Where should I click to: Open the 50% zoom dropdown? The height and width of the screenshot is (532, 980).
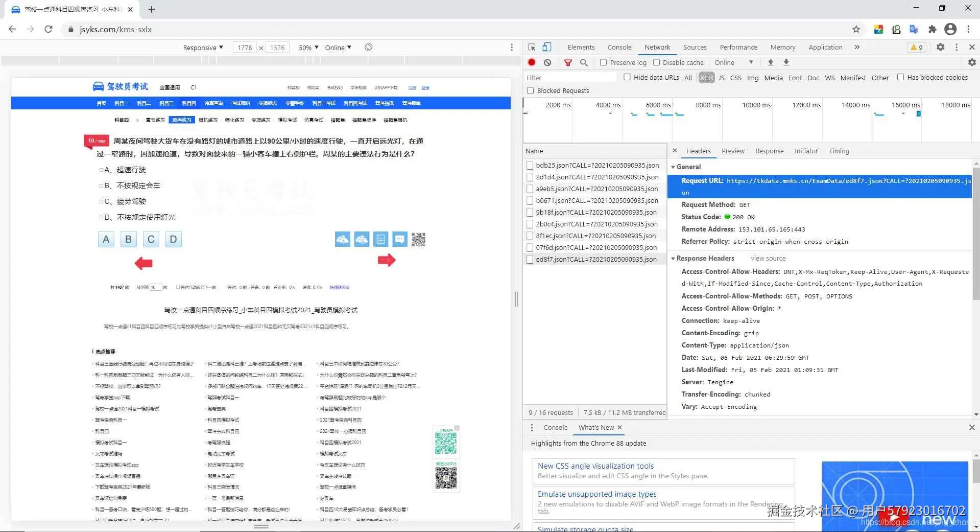pyautogui.click(x=308, y=48)
